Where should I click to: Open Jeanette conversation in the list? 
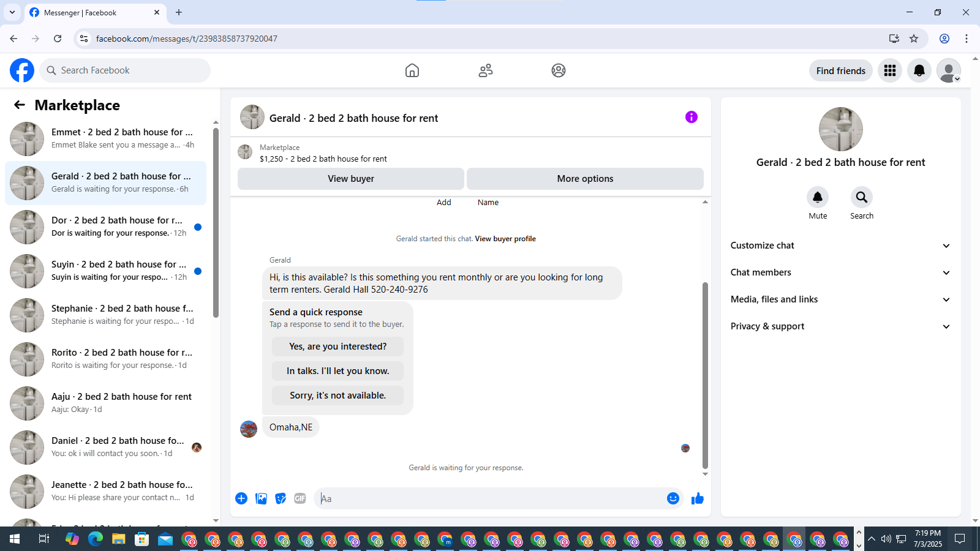pos(105,492)
